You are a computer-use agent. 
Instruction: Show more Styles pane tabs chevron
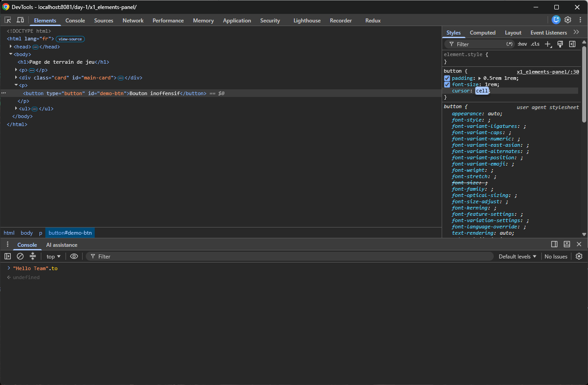pyautogui.click(x=576, y=32)
